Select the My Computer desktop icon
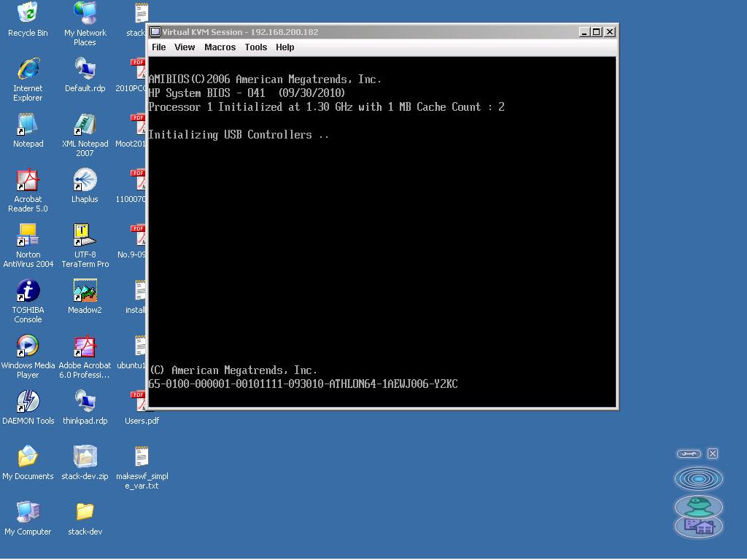The width and height of the screenshot is (747, 560). tap(28, 513)
